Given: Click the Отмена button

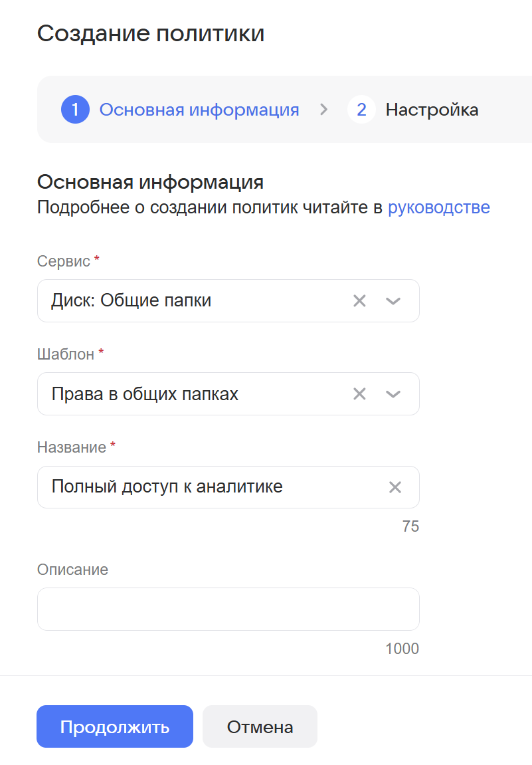Looking at the screenshot, I should click(x=260, y=726).
